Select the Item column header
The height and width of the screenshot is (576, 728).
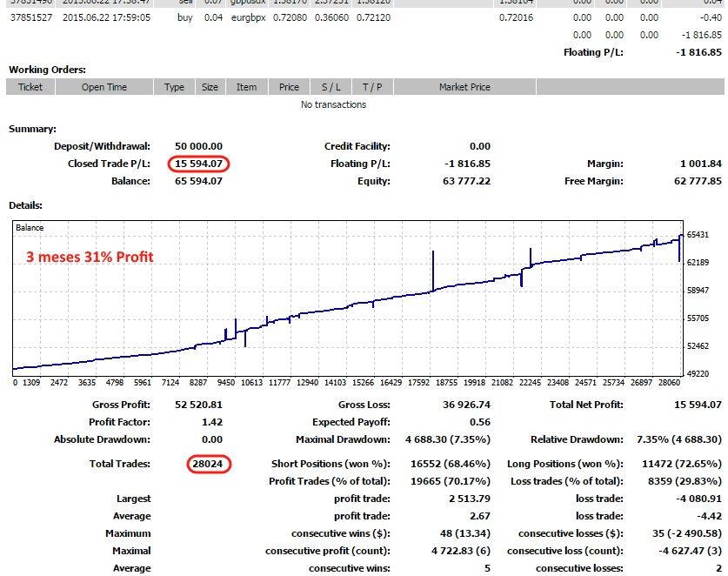click(246, 87)
